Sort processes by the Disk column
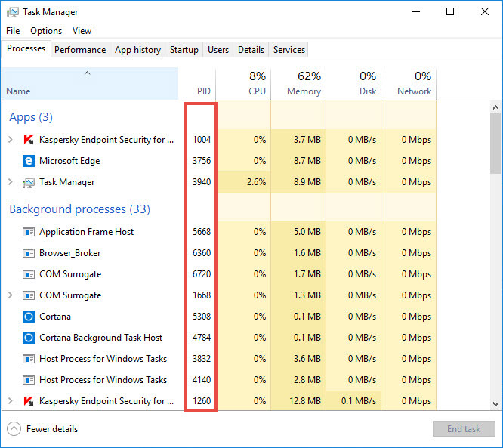503x448 pixels. 353,83
